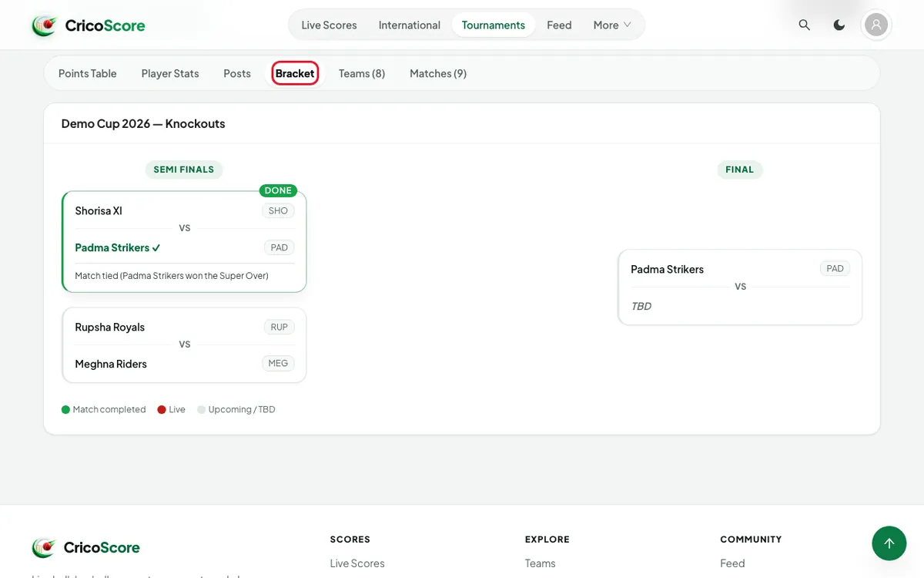The height and width of the screenshot is (578, 924).
Task: Click the scroll-to-top arrow button
Action: pos(889,543)
